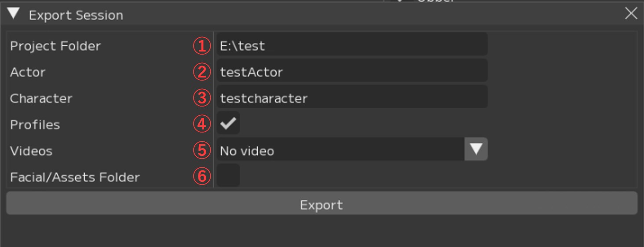Close the Export Session window
The width and height of the screenshot is (644, 247).
(x=631, y=14)
